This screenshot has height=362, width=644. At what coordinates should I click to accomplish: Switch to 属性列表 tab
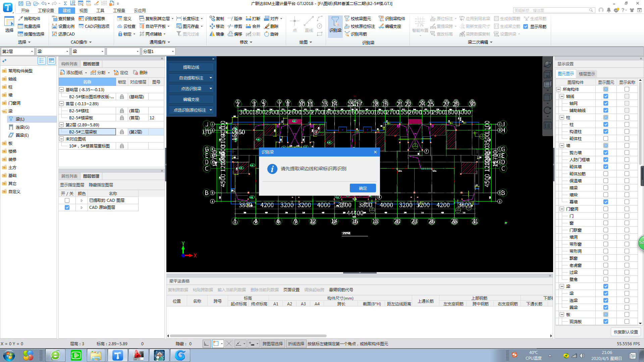[69, 176]
